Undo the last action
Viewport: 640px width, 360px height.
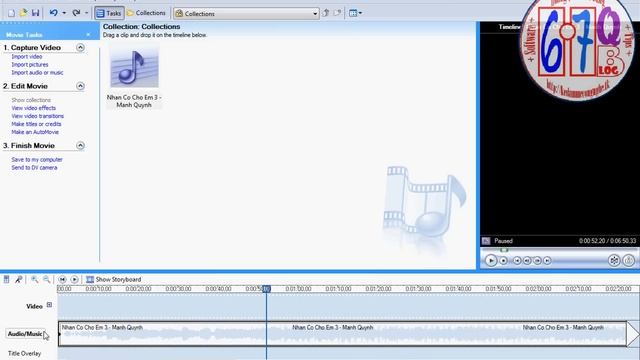click(x=53, y=13)
